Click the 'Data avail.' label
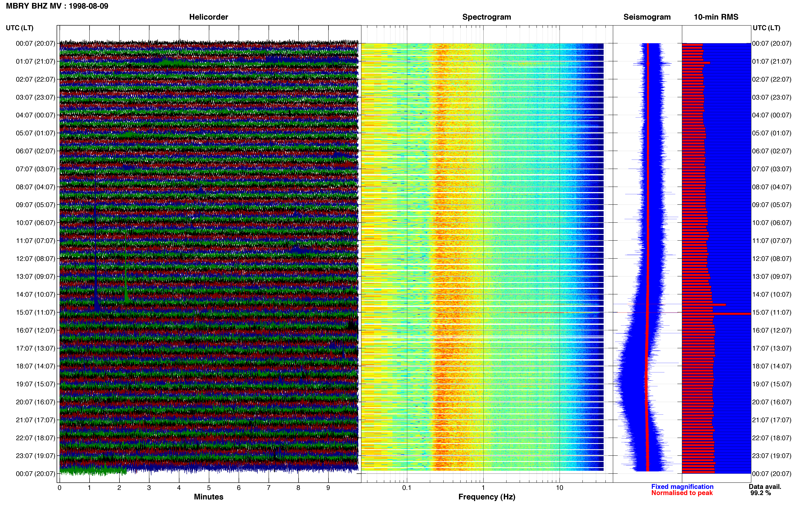The height and width of the screenshot is (508, 812). point(765,487)
